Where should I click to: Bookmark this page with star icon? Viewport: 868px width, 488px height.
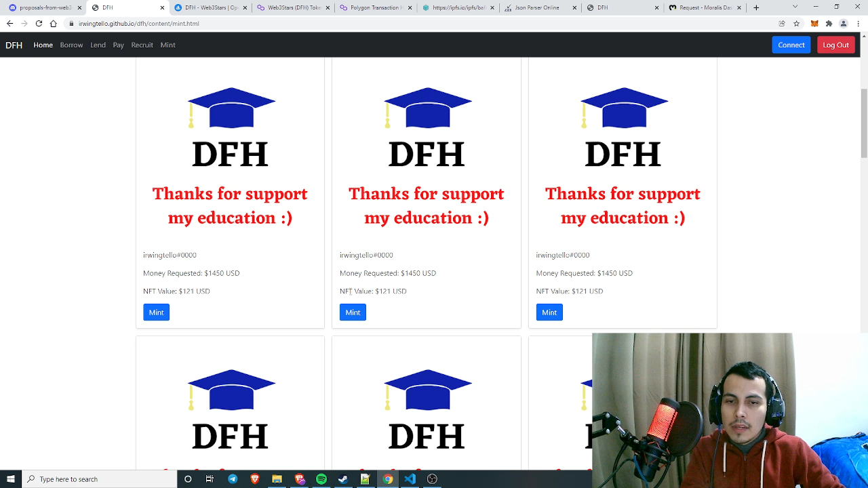tap(797, 23)
